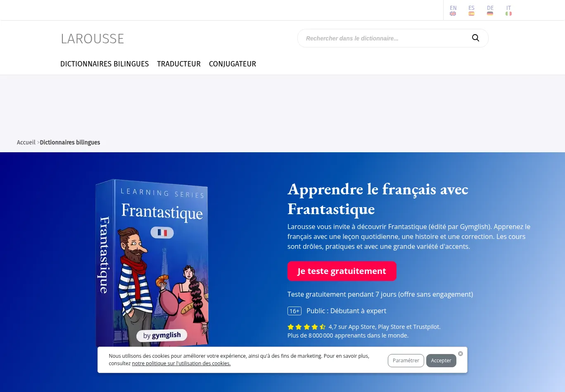This screenshot has width=565, height=392.
Task: Click the LAROUSSE logo
Action: pos(93,38)
